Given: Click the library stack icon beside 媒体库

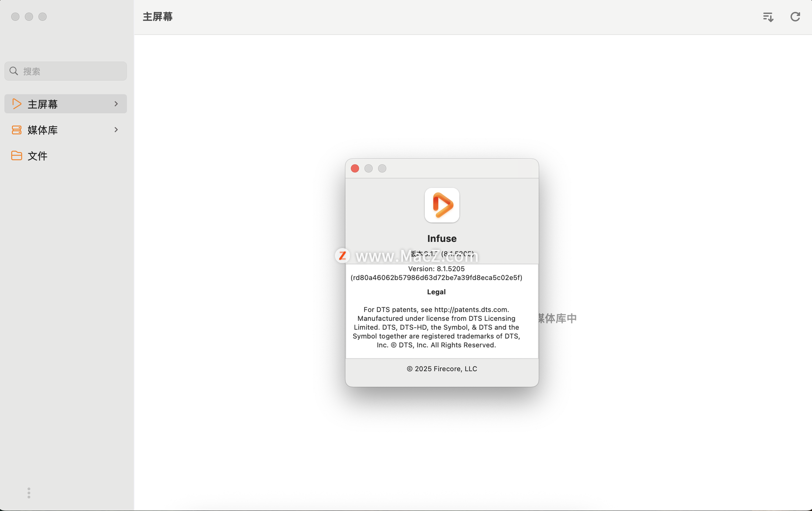Looking at the screenshot, I should point(16,130).
